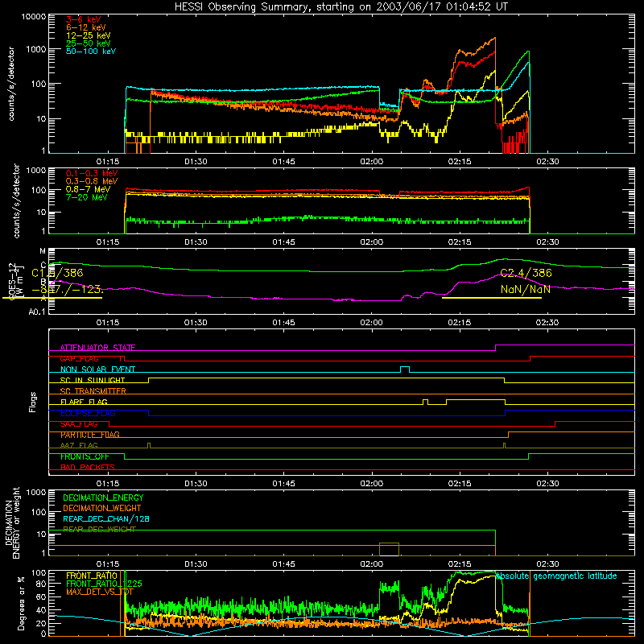
Task: Select the AAZ_FLAG label
Action: [x=79, y=445]
